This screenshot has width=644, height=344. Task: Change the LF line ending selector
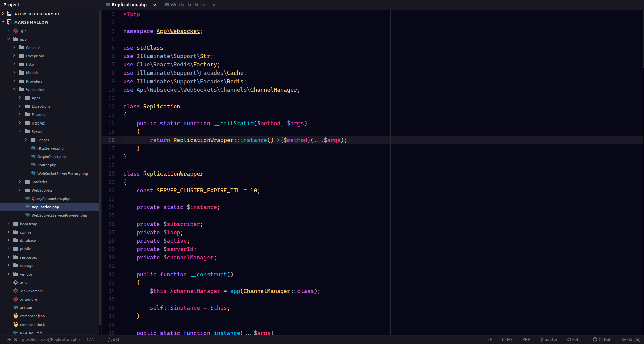pyautogui.click(x=490, y=340)
